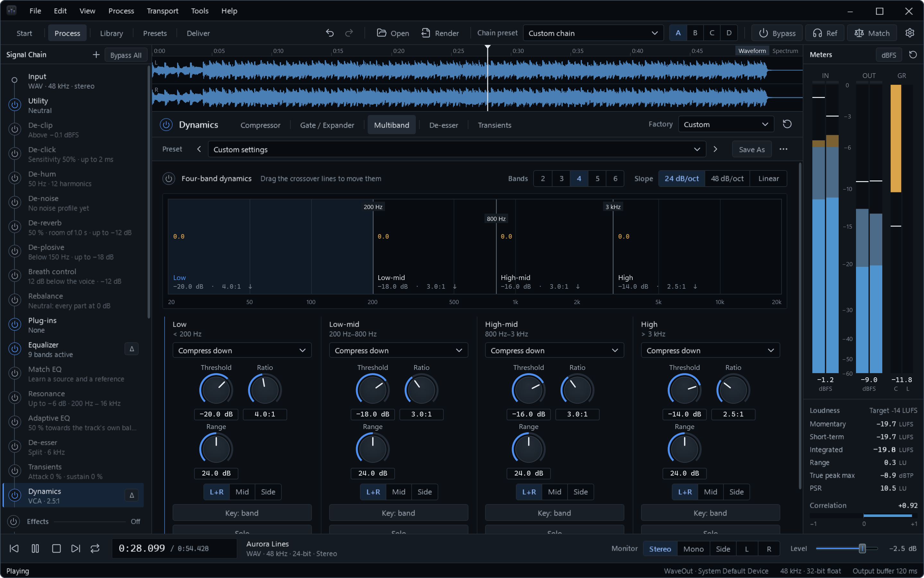The image size is (924, 578).
Task: Reset the Dynamics module to factory
Action: pos(787,124)
